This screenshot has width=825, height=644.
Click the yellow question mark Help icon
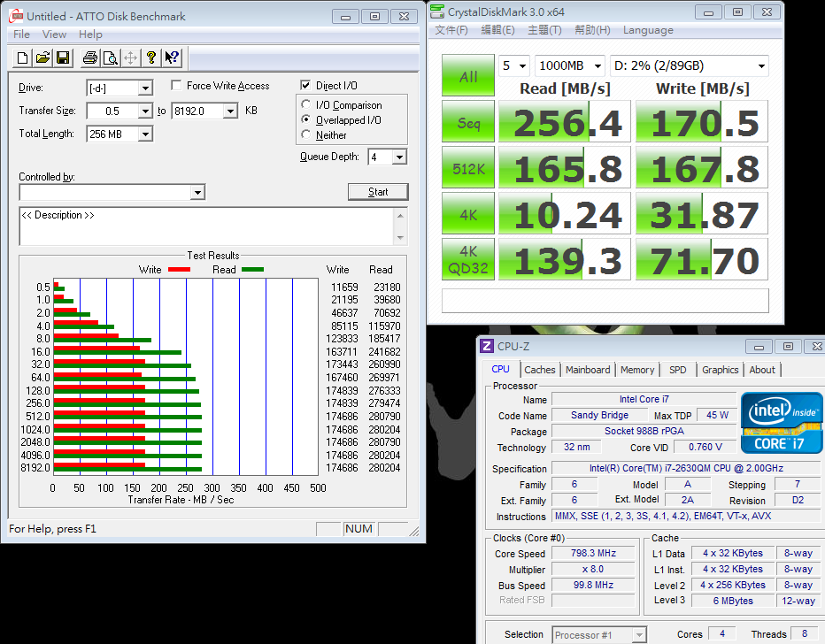pos(151,57)
